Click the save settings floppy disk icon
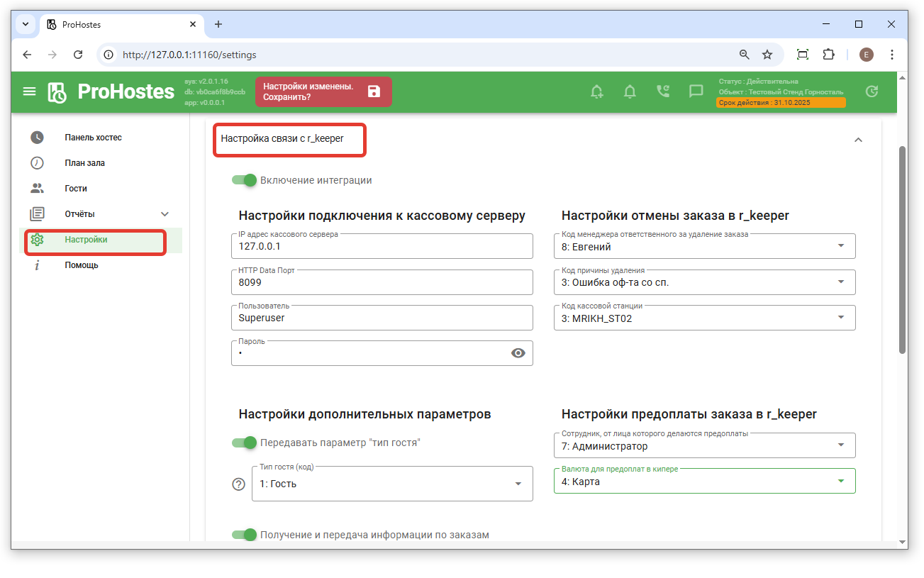 374,91
